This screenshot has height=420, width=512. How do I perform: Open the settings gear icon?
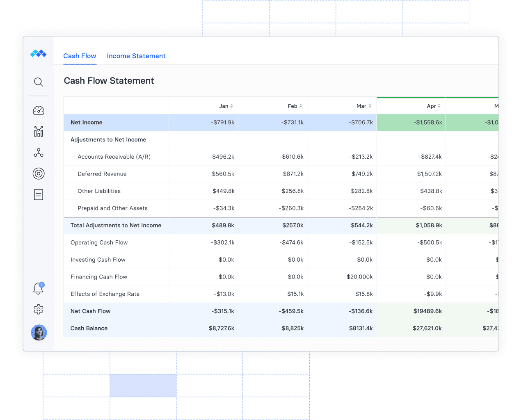[39, 309]
